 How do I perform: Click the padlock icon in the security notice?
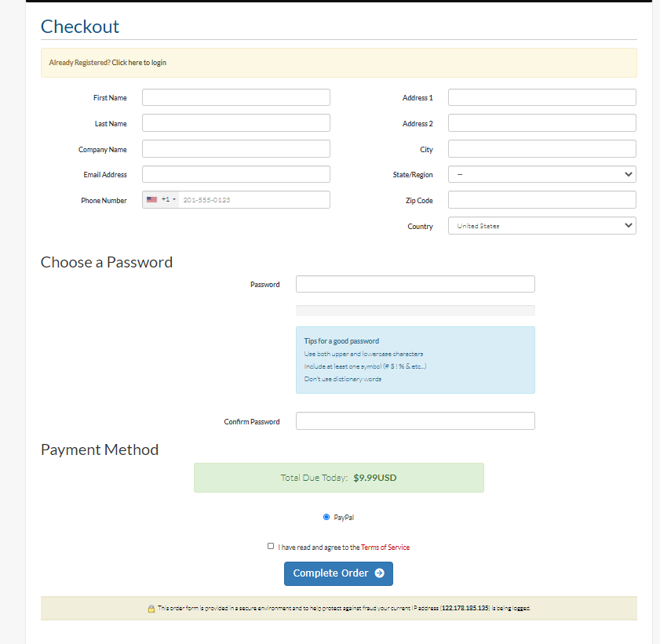point(151,608)
